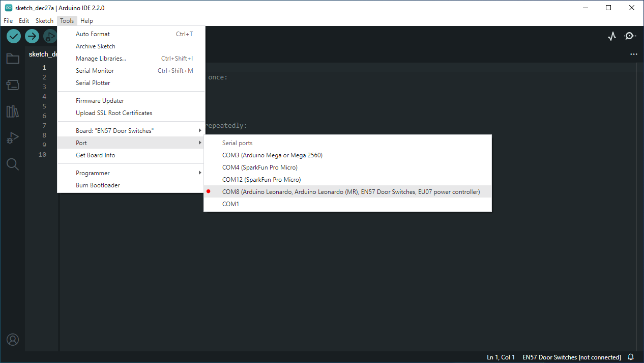
Task: Expand the Port submenu entry
Action: coord(131,143)
